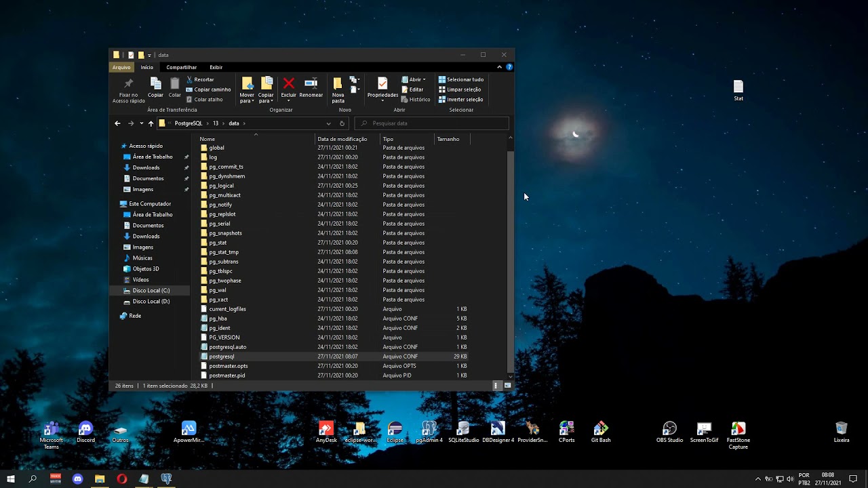
Task: Open the Copiar para dropdown
Action: 266,89
